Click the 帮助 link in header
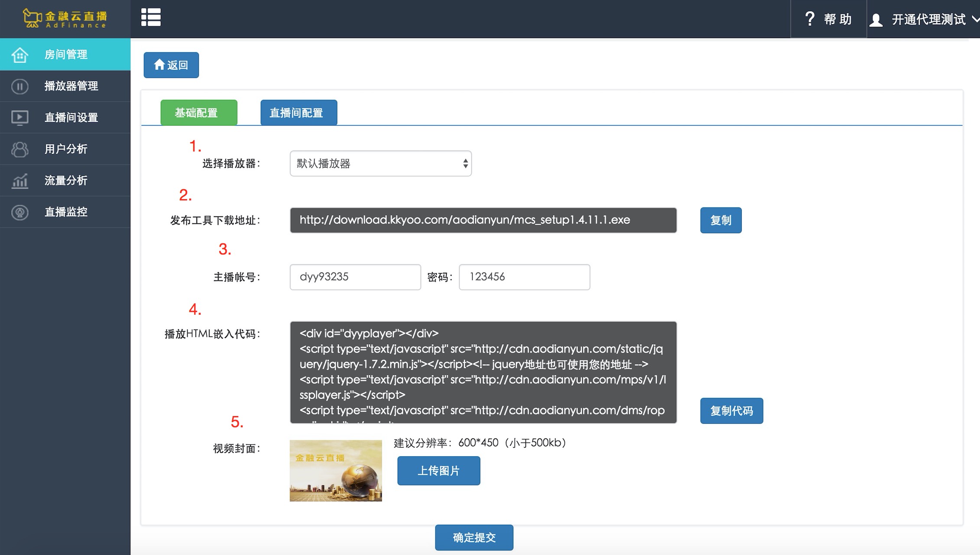This screenshot has width=980, height=555. [x=828, y=19]
